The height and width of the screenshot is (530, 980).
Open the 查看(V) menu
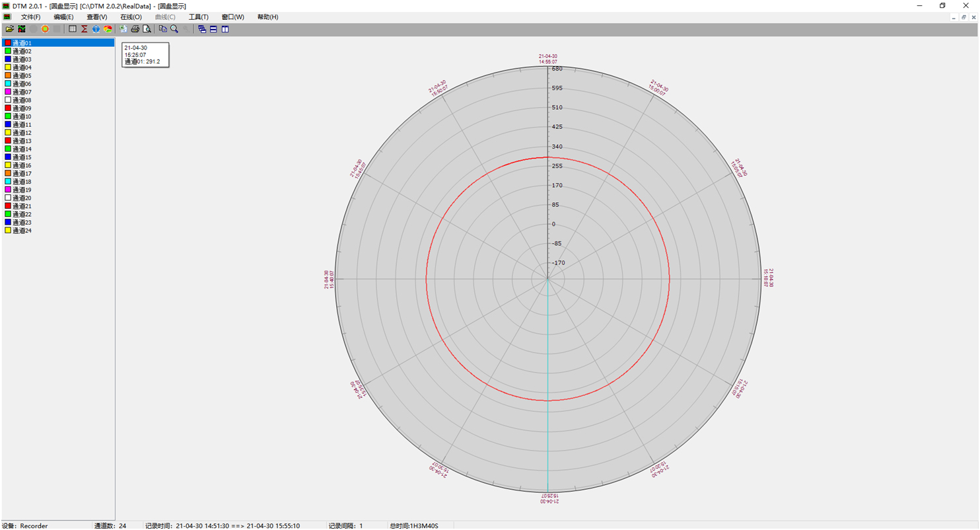[x=96, y=17]
